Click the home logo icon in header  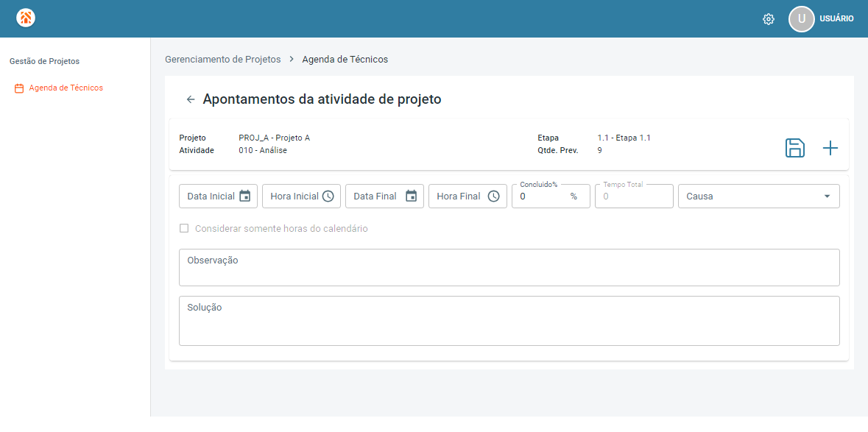click(26, 18)
